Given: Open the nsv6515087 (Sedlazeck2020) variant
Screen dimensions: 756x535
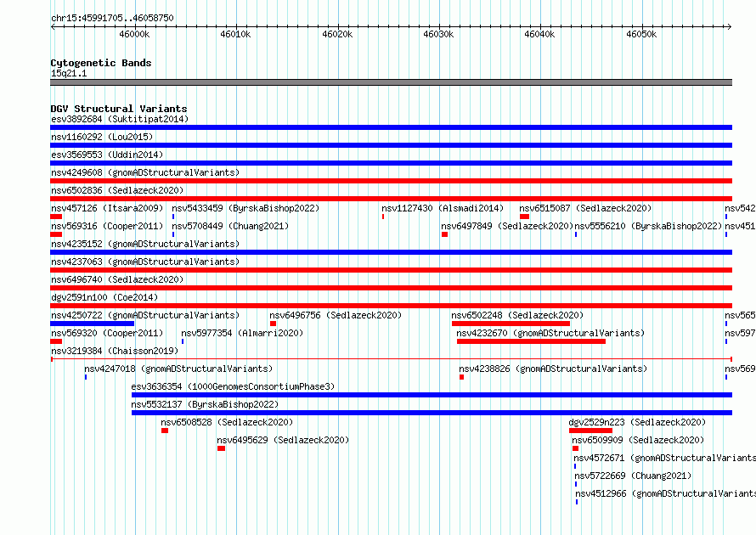Looking at the screenshot, I should pyautogui.click(x=585, y=208).
